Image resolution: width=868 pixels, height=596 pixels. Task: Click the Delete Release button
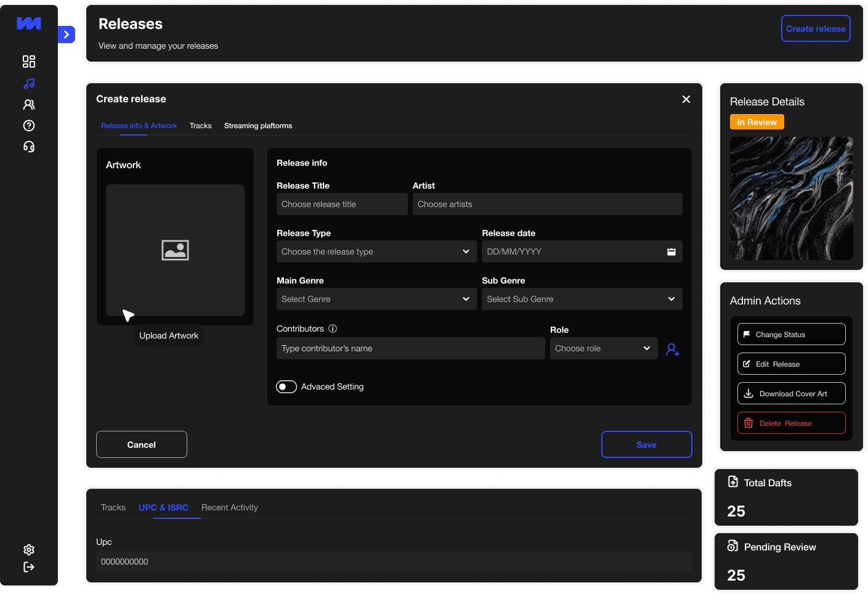click(792, 423)
